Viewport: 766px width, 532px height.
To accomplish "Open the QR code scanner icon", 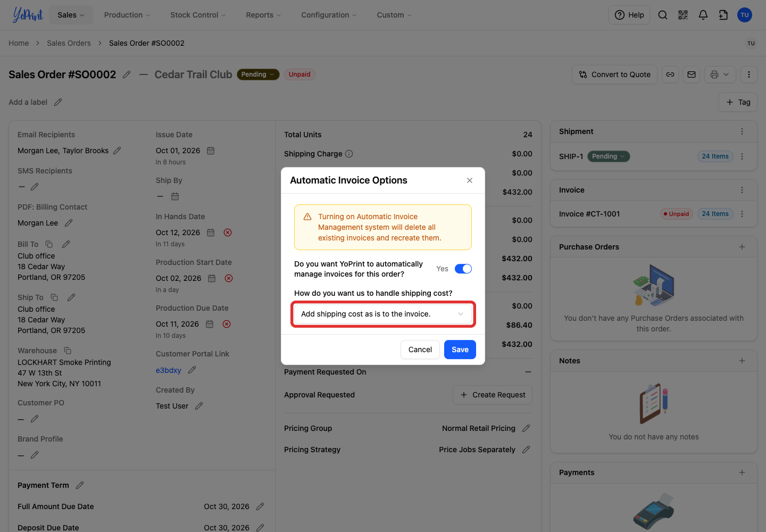I will coord(683,15).
